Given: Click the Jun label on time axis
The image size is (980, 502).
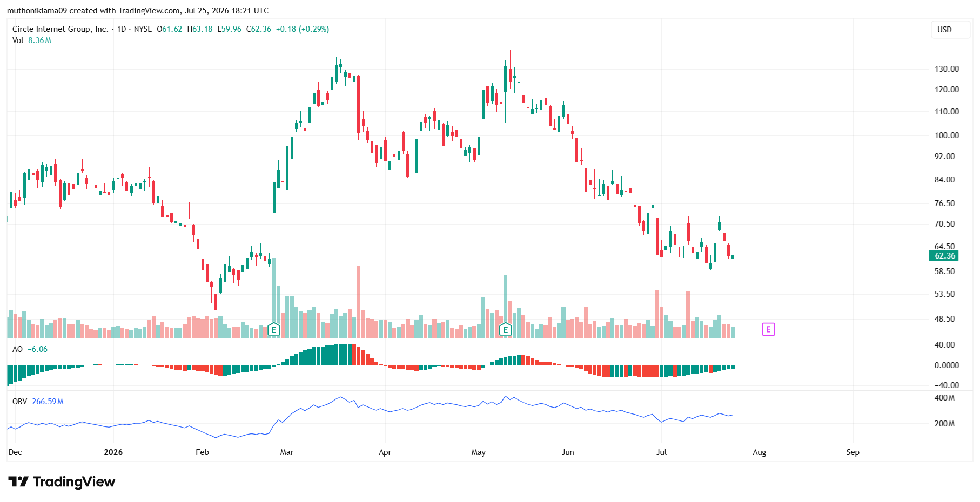Looking at the screenshot, I should [568, 452].
